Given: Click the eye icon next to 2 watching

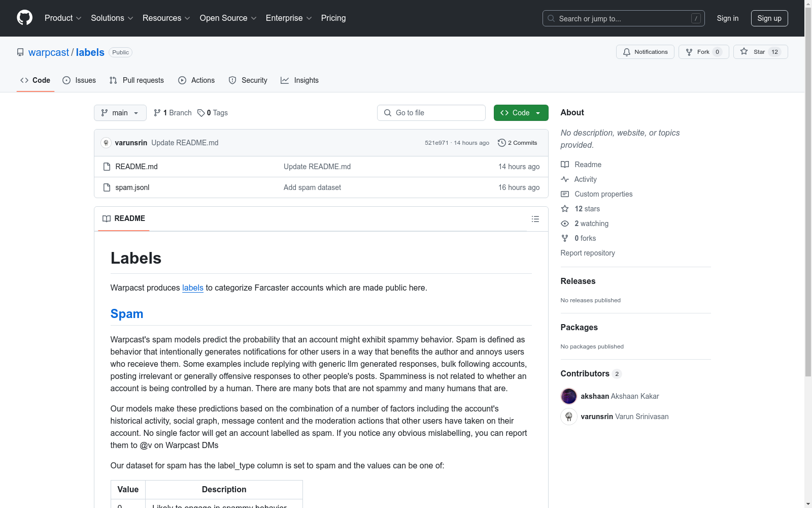Looking at the screenshot, I should (565, 224).
